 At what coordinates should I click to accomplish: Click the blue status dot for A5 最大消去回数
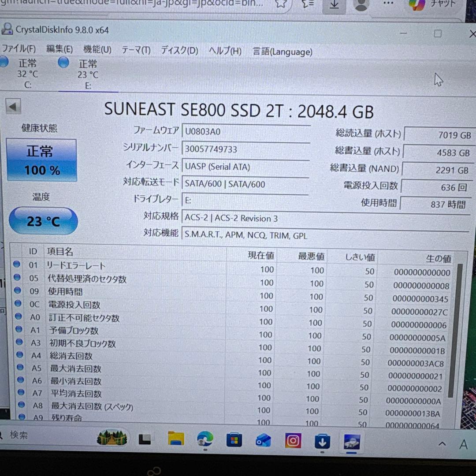20,367
